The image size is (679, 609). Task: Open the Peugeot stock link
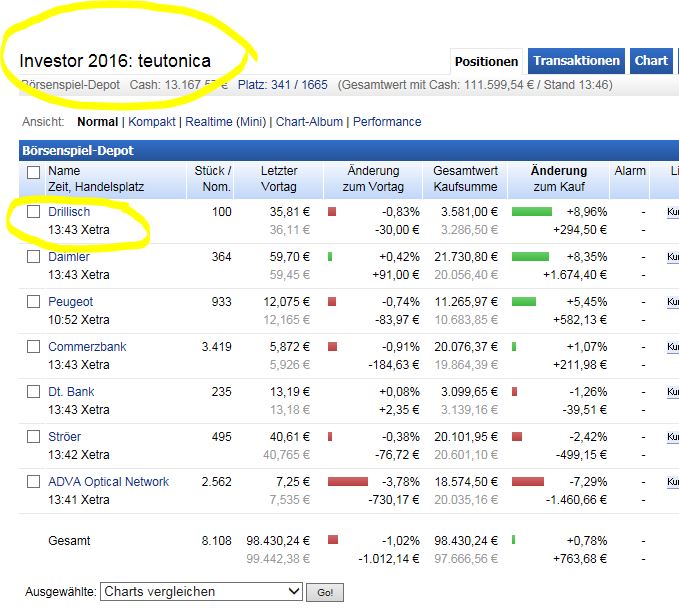tap(71, 302)
